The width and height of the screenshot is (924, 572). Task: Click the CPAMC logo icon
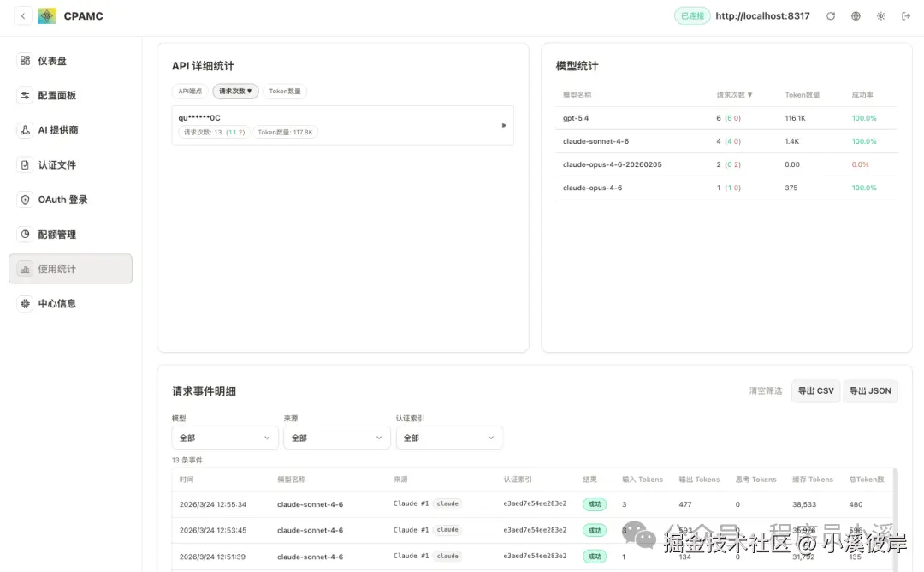pos(47,16)
